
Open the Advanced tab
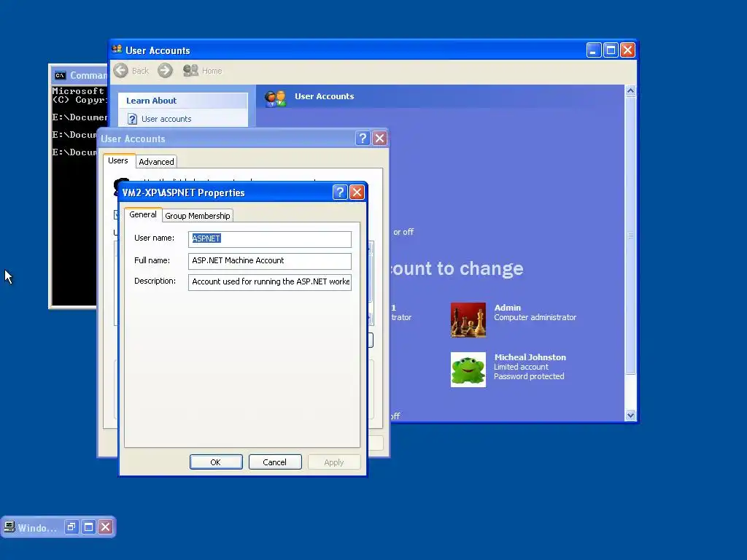tap(156, 162)
